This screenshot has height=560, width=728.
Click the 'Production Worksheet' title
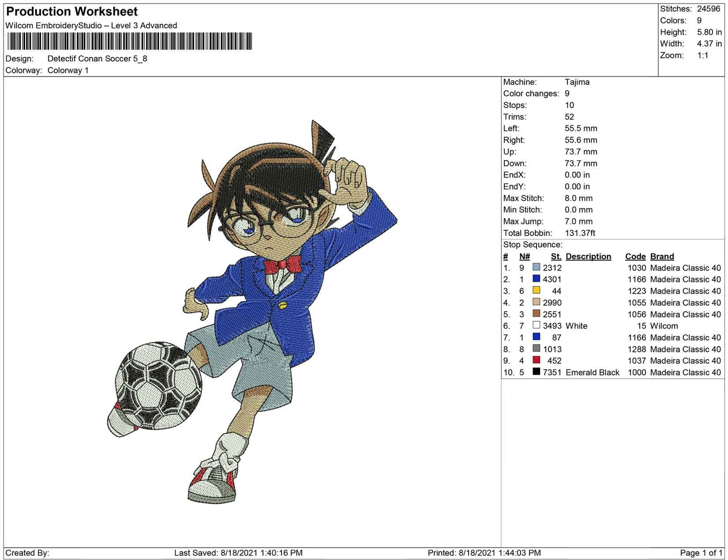[x=72, y=12]
